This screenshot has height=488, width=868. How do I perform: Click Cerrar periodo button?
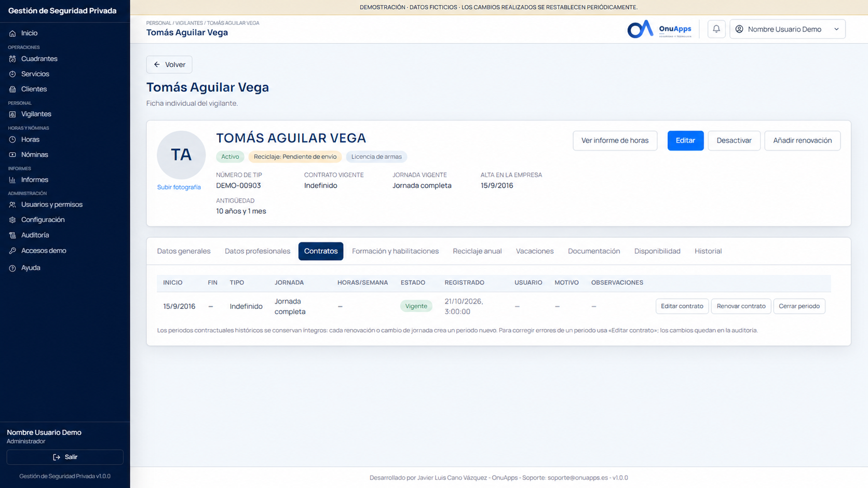(x=799, y=306)
